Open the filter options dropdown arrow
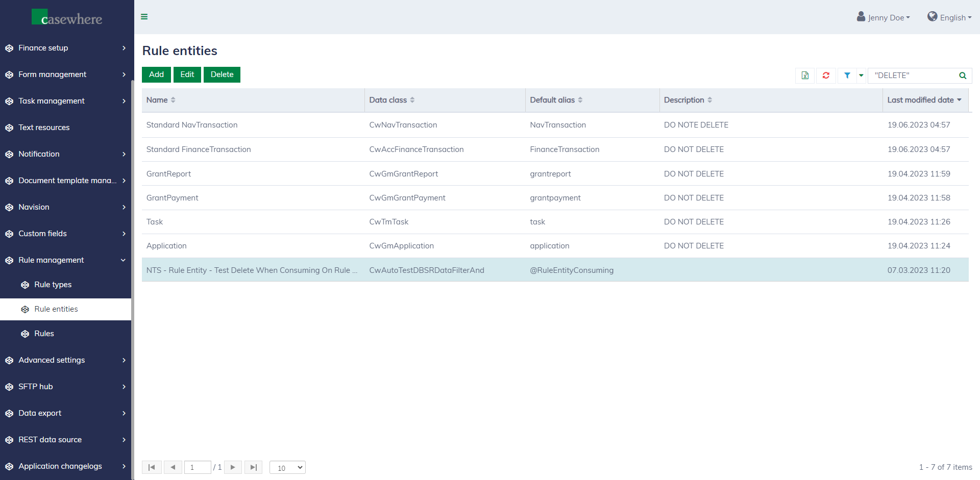This screenshot has height=480, width=980. pyautogui.click(x=861, y=75)
